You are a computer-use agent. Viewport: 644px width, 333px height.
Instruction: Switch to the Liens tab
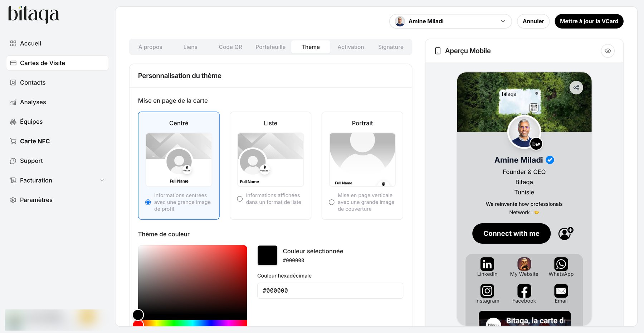point(190,47)
